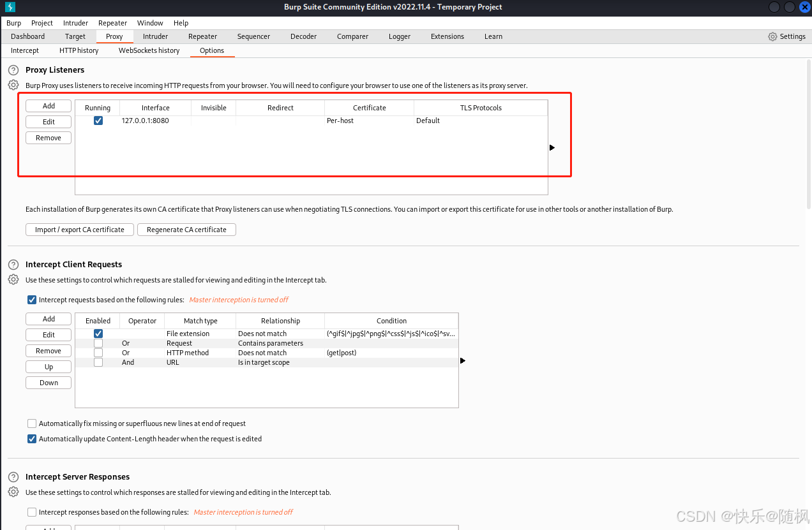Enable automatically fix missing new lines option
The image size is (812, 530).
[32, 423]
